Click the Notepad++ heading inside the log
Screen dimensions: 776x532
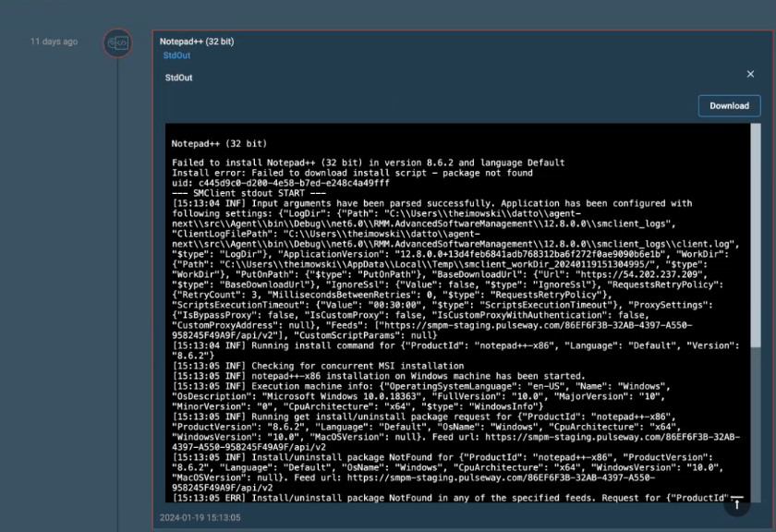[x=219, y=144]
